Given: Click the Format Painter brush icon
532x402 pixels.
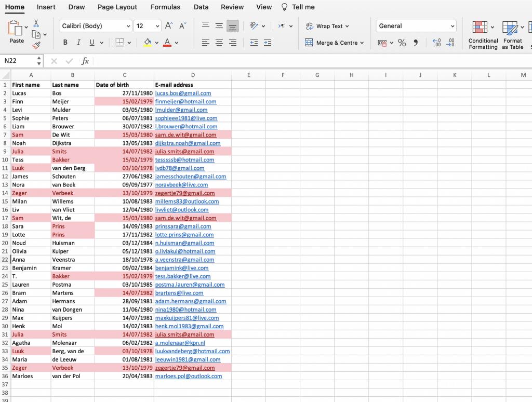Looking at the screenshot, I should 36,45.
